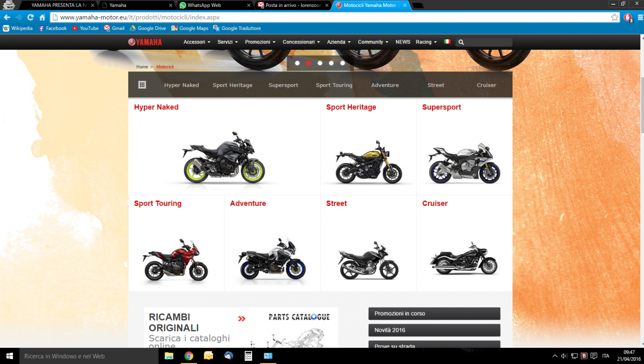Image resolution: width=644 pixels, height=364 pixels.
Task: Click the Novità 2016 button
Action: pos(434,330)
